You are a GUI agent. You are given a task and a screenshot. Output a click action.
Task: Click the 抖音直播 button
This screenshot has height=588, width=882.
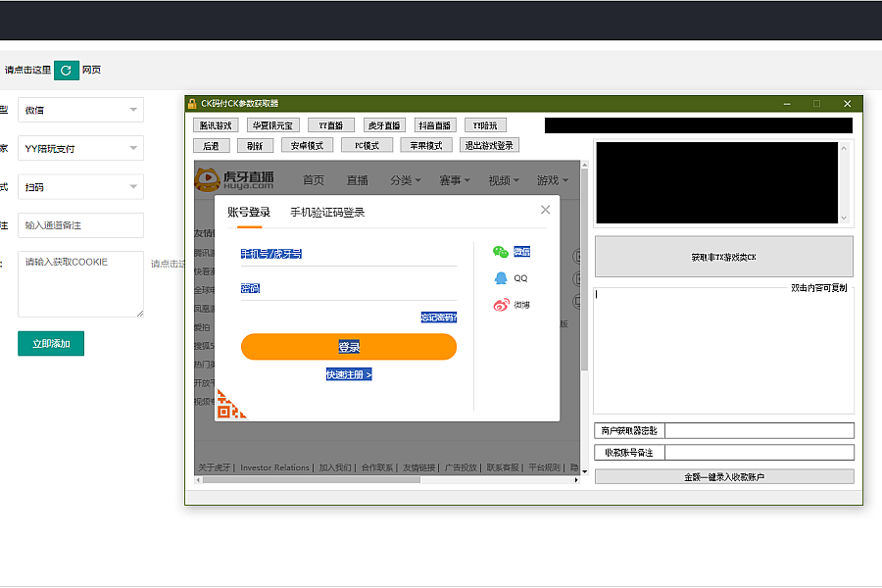(x=435, y=124)
